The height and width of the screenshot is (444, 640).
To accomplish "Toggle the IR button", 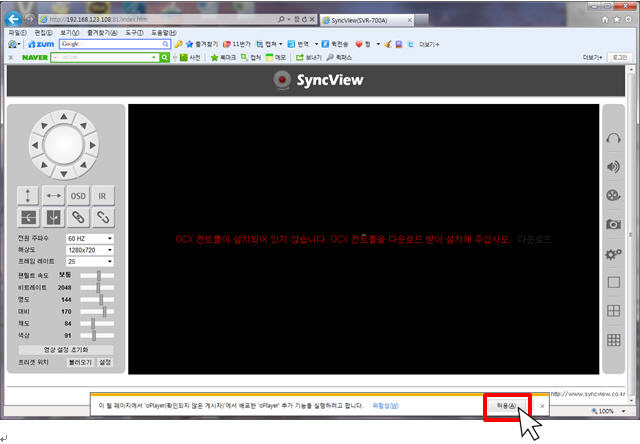I will point(102,196).
